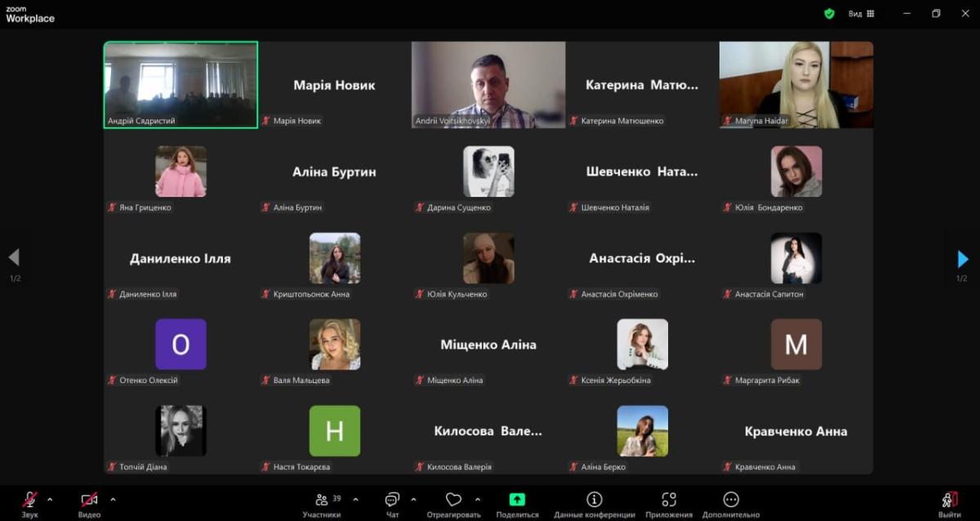Click muted mic icon beside Марія Новик label

[x=265, y=121]
